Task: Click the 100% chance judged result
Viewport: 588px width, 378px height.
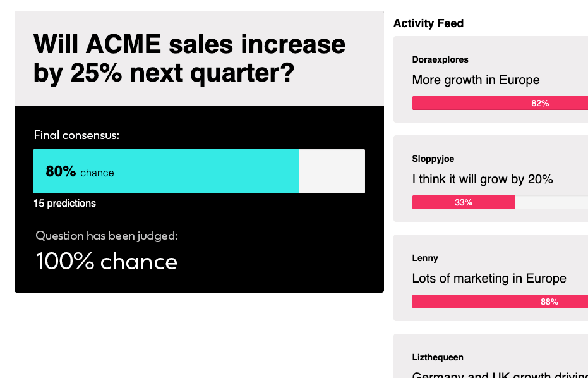Action: click(107, 261)
